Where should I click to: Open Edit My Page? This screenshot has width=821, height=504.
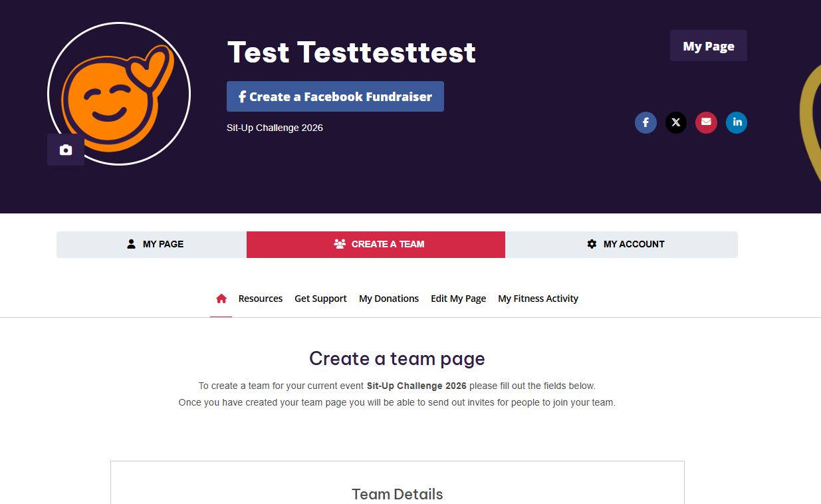point(458,299)
